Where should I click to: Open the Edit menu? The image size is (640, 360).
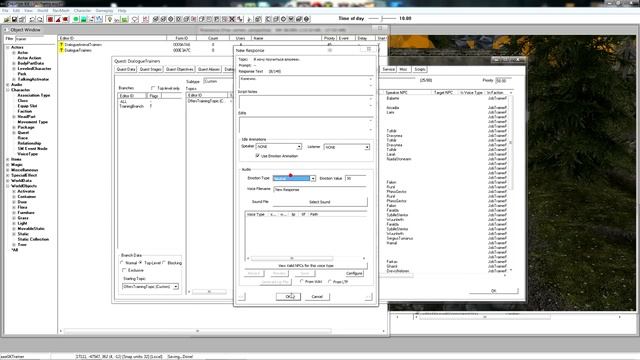16,11
